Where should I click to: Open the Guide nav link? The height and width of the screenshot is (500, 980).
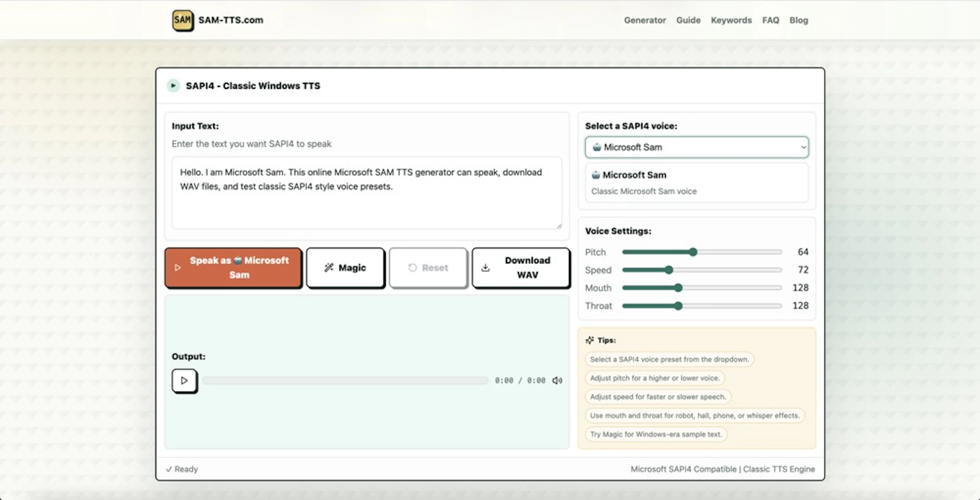coord(688,20)
